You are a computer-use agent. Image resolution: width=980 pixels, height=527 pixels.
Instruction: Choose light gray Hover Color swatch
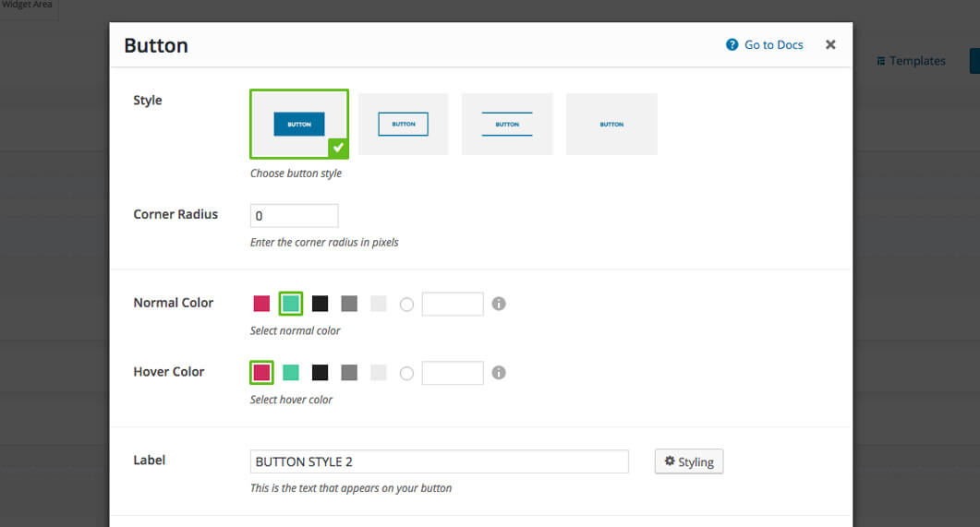click(x=378, y=373)
